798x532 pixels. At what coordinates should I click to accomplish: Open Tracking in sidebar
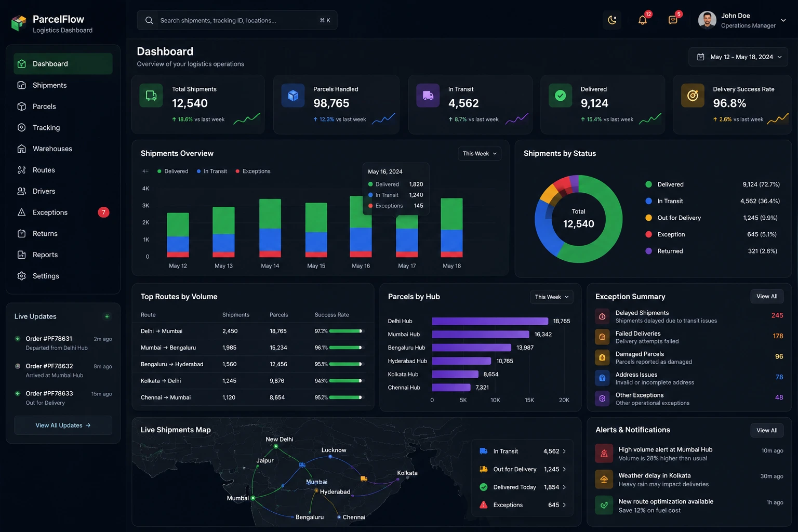point(63,127)
